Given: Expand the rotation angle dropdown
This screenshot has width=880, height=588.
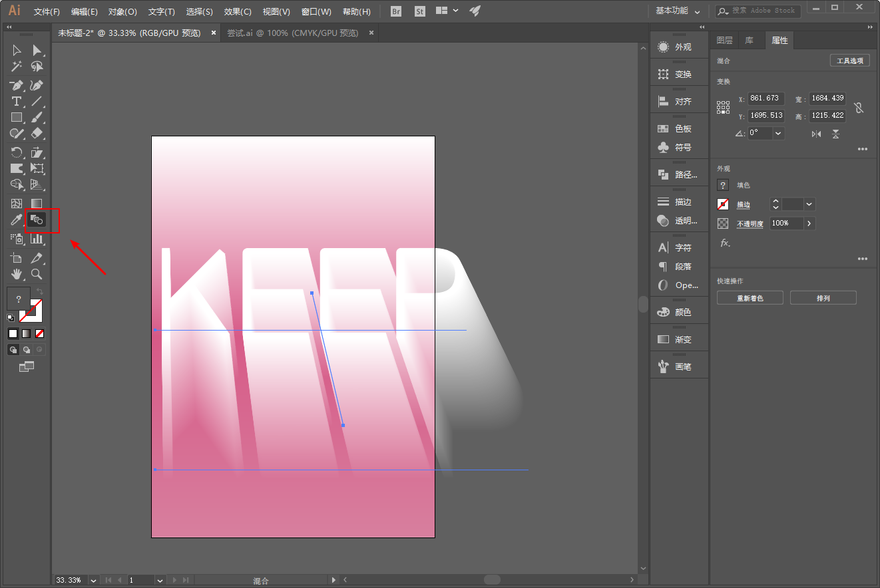Looking at the screenshot, I should click(x=778, y=133).
